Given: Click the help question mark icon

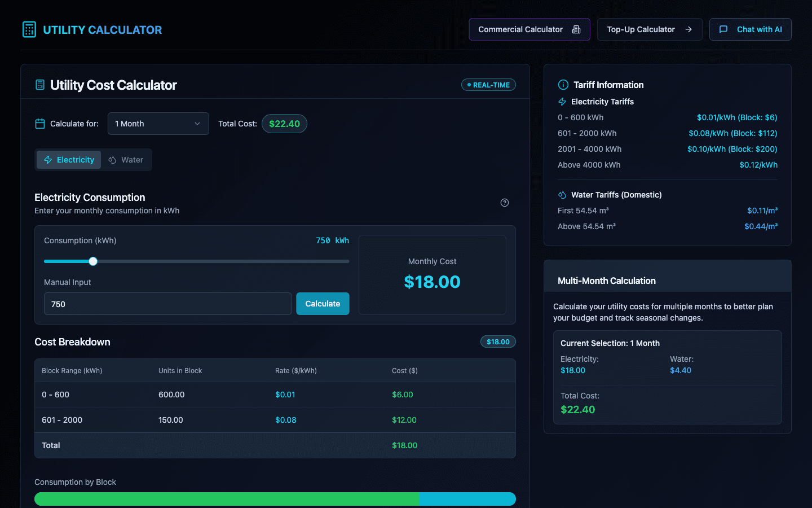Looking at the screenshot, I should [x=505, y=203].
